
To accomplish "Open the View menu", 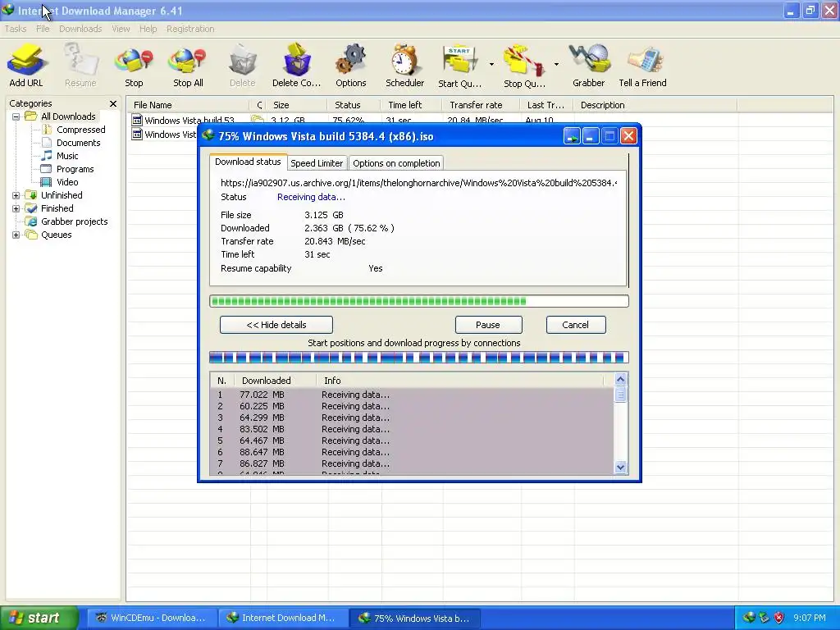I will pos(121,29).
